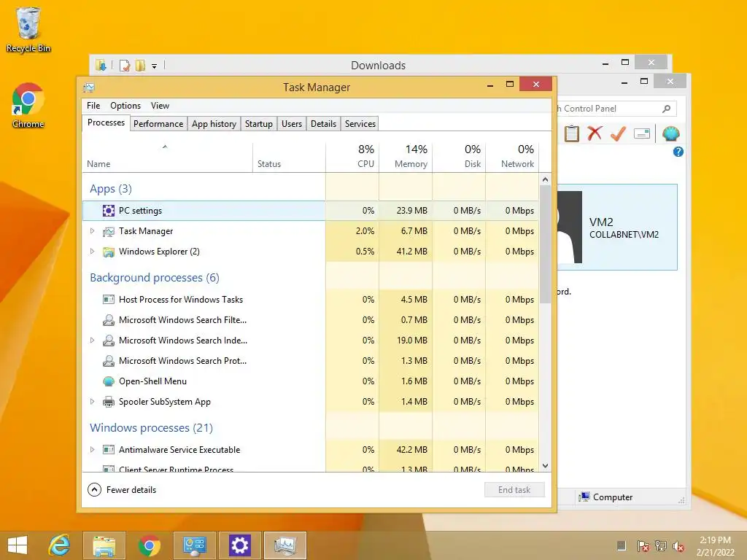This screenshot has height=560, width=747.
Task: Select the Windows Explorer row icon
Action: (x=109, y=252)
